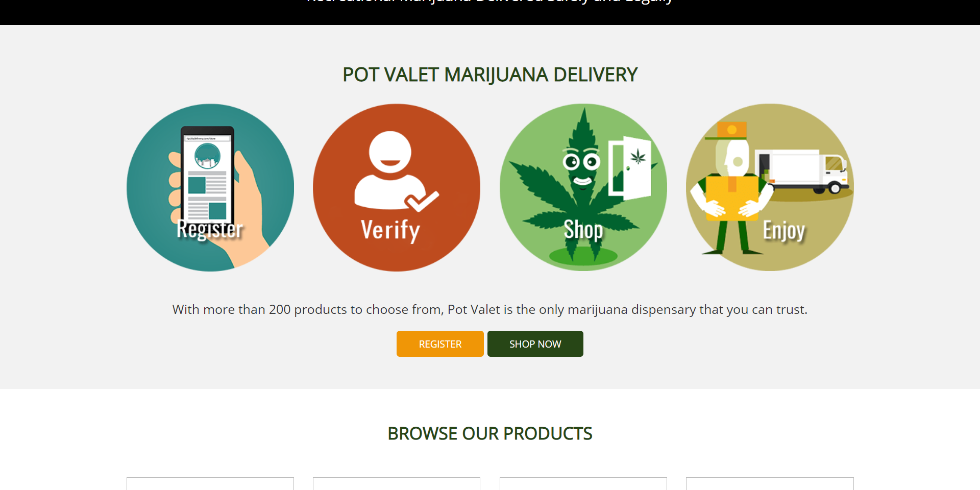
Task: Click the Pot Valet Marijuana Delivery heading
Action: [490, 75]
